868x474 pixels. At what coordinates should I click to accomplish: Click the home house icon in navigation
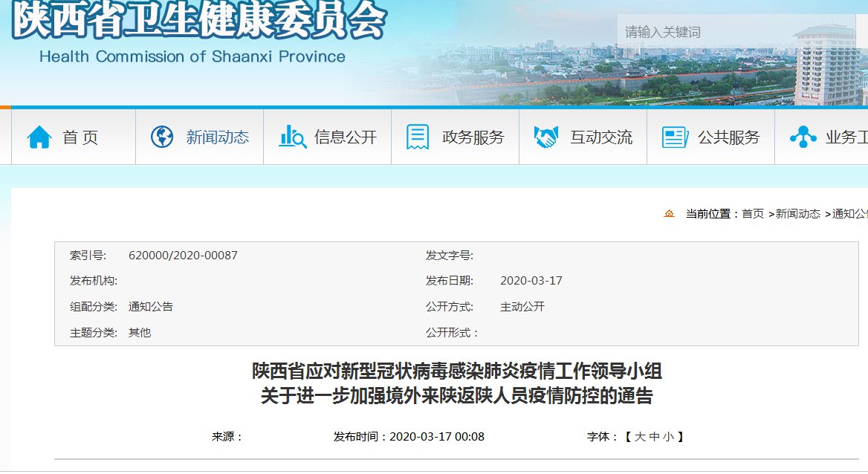coord(39,137)
